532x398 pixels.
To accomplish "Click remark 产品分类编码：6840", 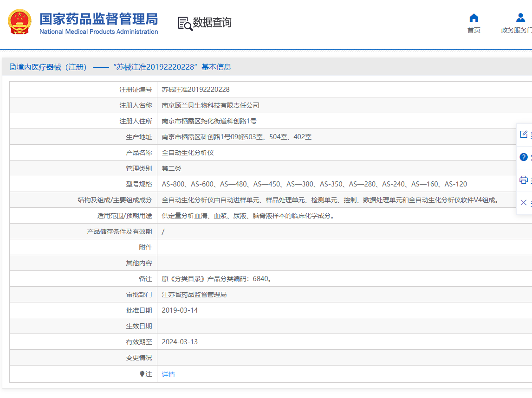I will (217, 279).
